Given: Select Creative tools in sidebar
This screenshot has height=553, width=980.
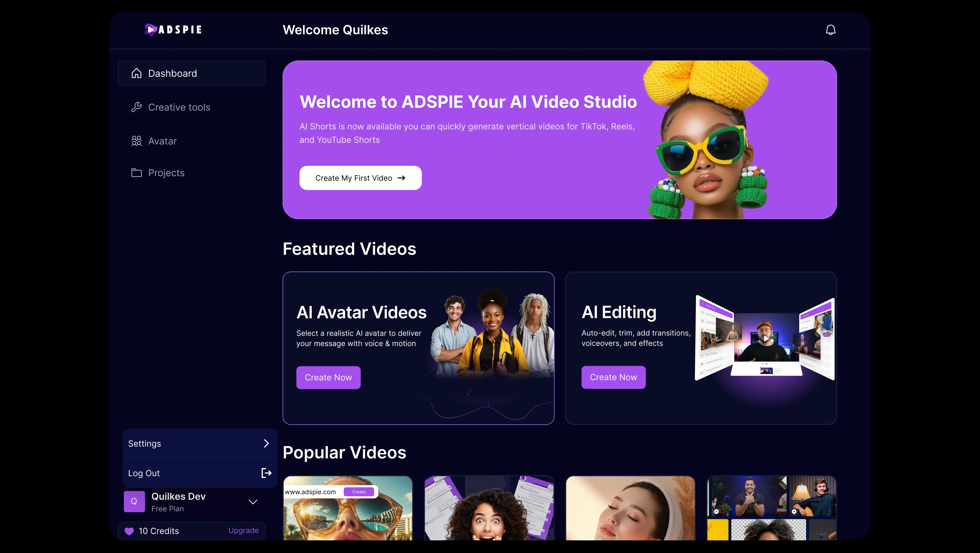Looking at the screenshot, I should tap(179, 107).
